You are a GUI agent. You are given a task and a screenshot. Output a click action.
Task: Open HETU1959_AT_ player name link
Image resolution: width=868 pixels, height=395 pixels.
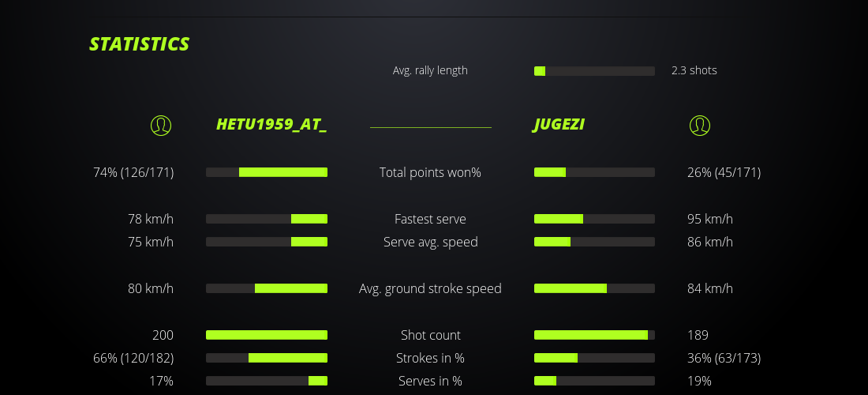point(271,125)
